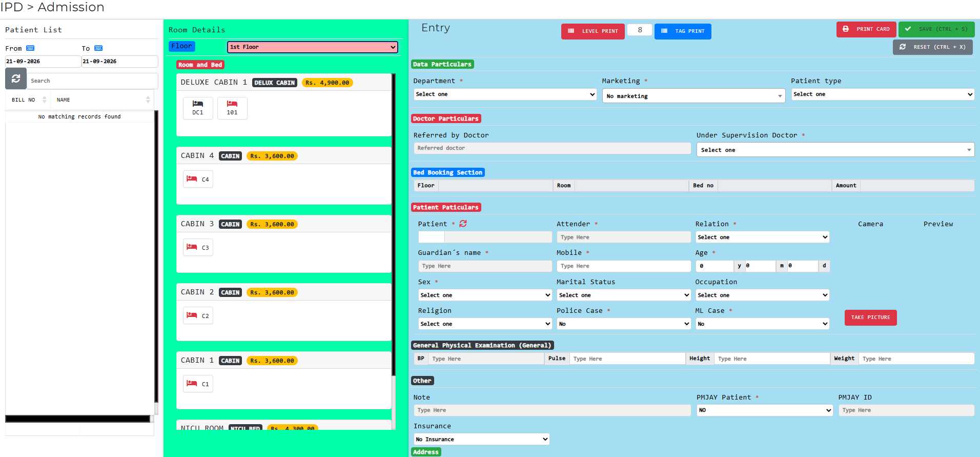Open the To date calendar icon

pyautogui.click(x=98, y=48)
